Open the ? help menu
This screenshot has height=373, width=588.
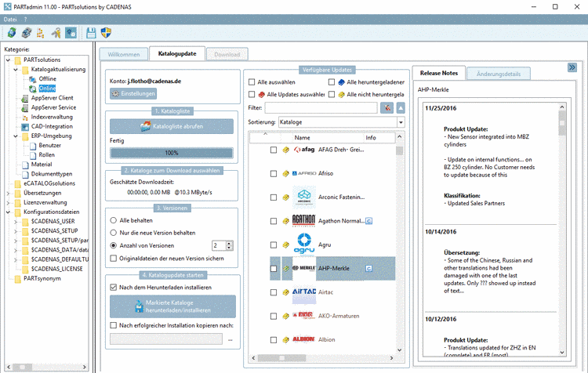coord(26,19)
